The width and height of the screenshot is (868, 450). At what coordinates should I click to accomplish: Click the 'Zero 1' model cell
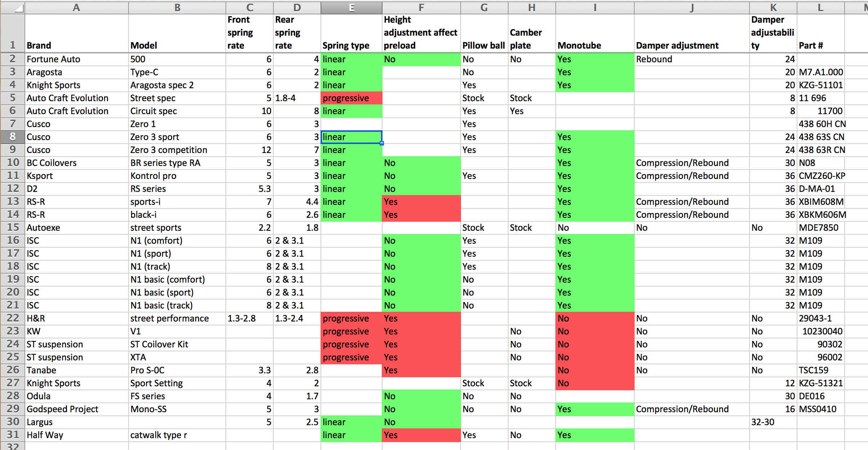click(177, 124)
